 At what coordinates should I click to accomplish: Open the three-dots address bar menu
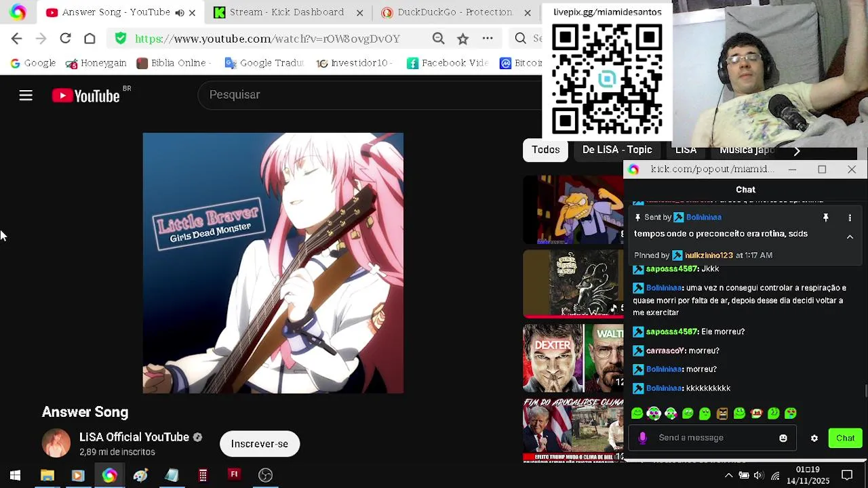(x=488, y=39)
